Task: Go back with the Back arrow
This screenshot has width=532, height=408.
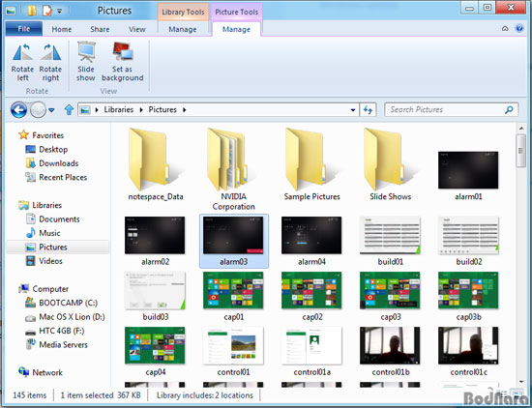Action: pyautogui.click(x=18, y=110)
